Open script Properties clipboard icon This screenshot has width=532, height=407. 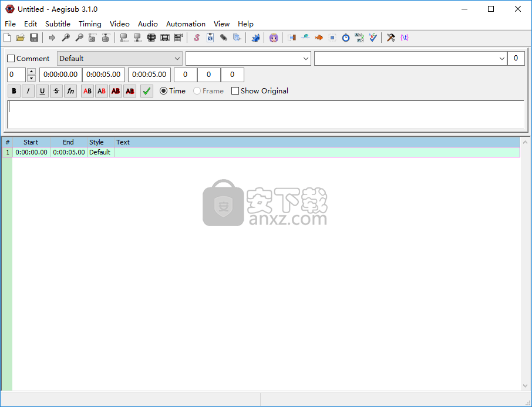pos(210,38)
